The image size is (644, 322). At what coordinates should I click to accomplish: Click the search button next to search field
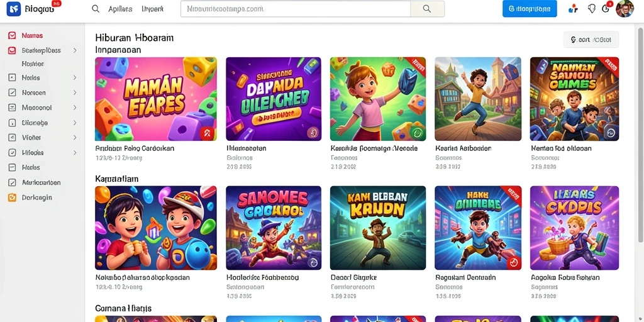[427, 9]
